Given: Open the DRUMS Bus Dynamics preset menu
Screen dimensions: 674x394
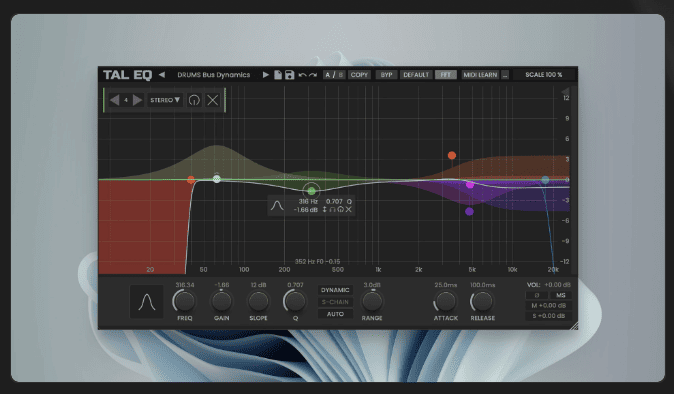Looking at the screenshot, I should point(214,75).
